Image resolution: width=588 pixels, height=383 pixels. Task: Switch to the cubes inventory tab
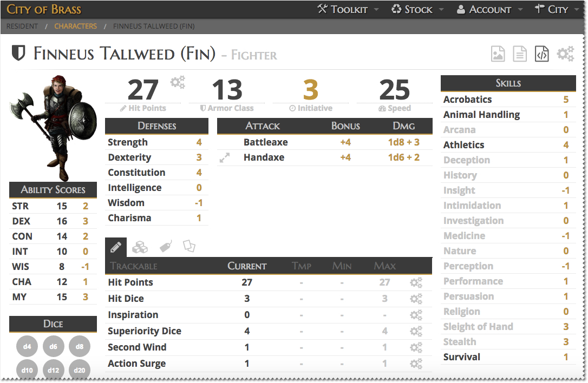pos(140,247)
